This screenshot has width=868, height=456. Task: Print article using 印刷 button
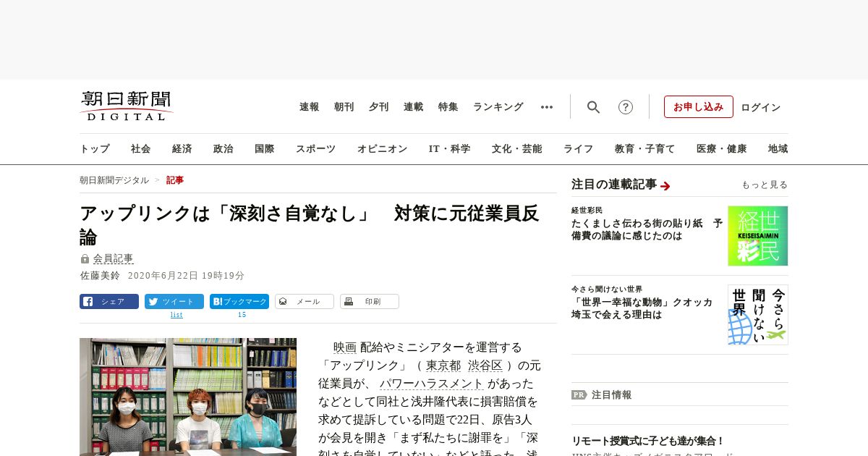(370, 302)
